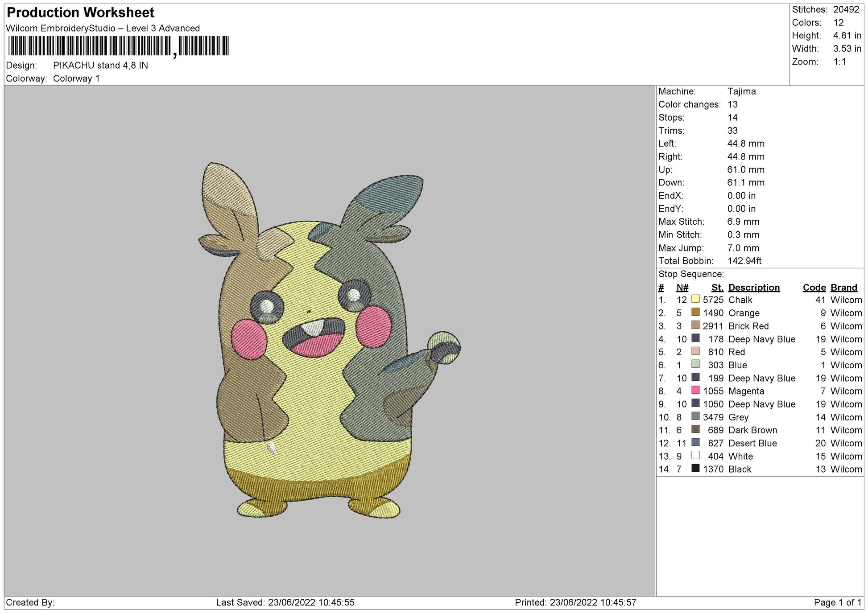Select the Magenta swatch in the stop sequence

pos(696,391)
